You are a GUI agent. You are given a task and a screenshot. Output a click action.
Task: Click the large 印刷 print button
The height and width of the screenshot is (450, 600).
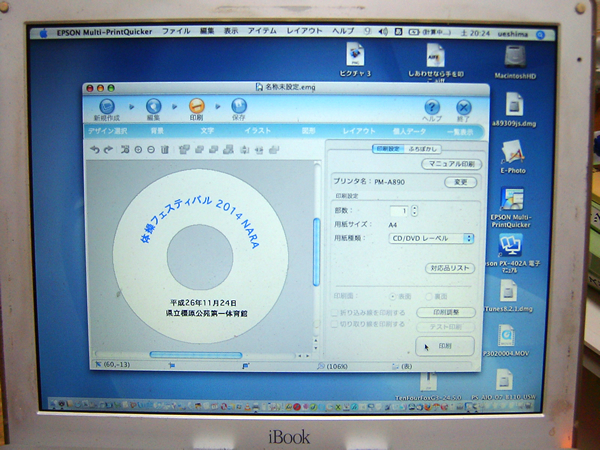445,346
